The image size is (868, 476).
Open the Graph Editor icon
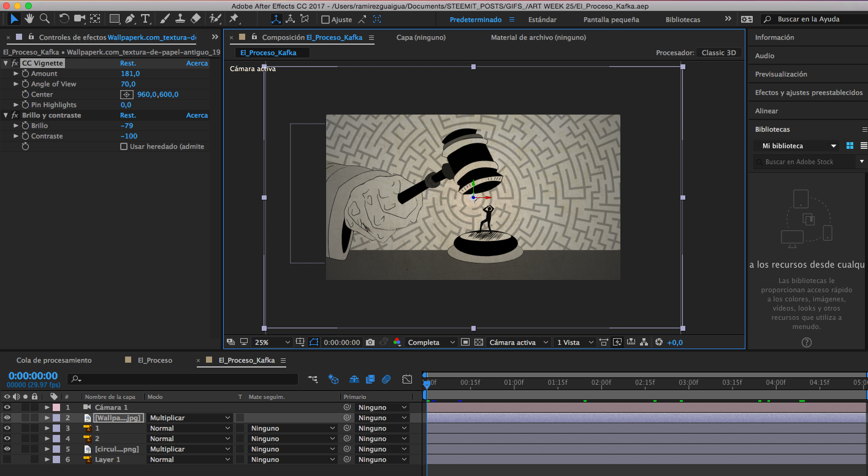point(408,379)
